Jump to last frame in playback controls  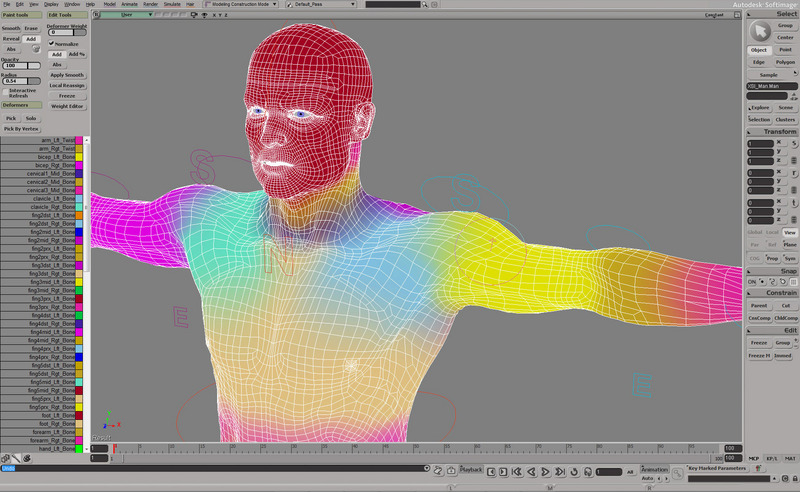[560, 472]
